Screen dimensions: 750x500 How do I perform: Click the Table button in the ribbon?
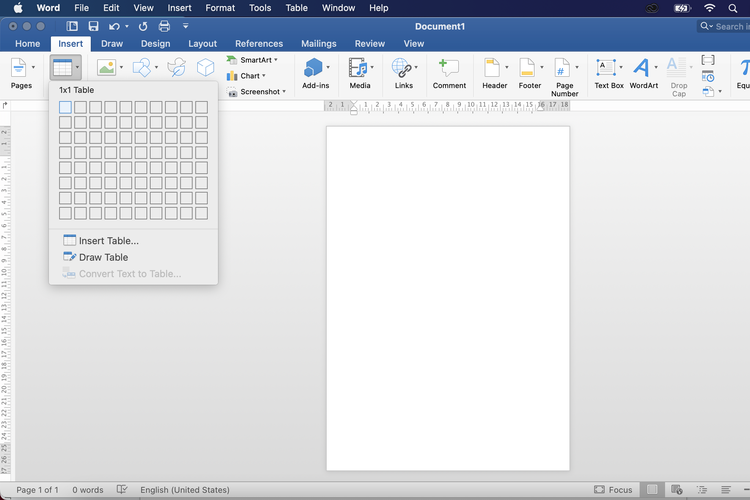tap(63, 68)
